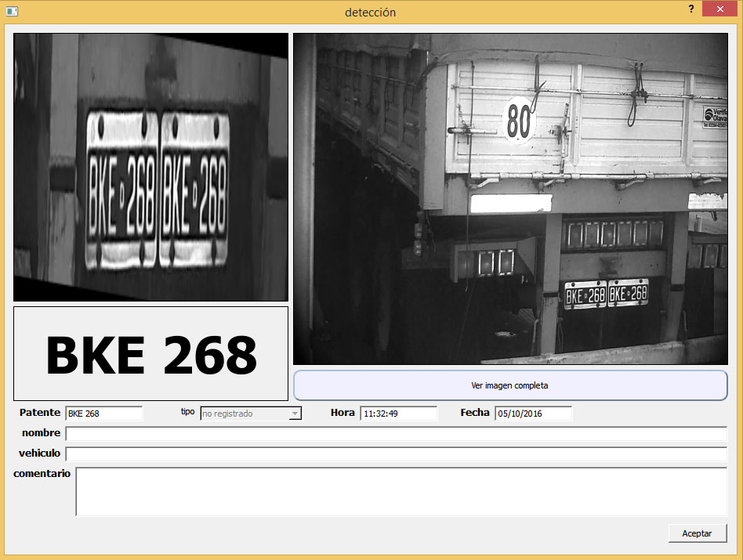Expand the tipo dropdown arrow

point(295,414)
